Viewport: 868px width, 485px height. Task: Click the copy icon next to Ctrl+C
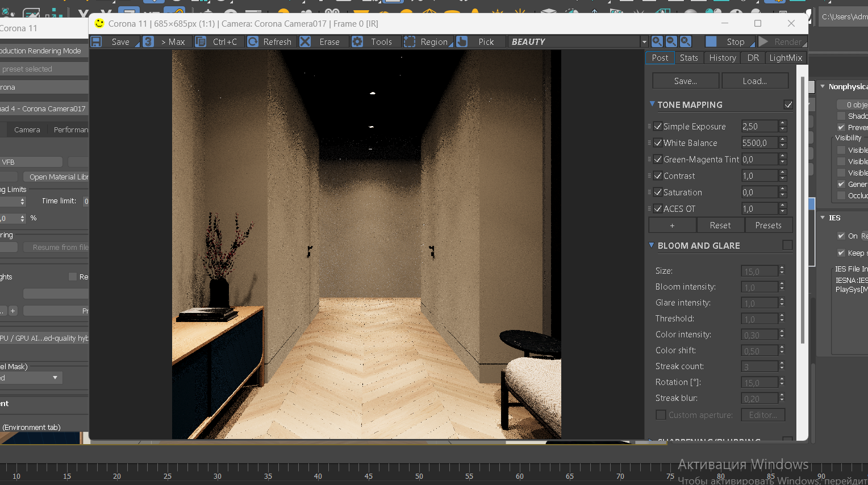pyautogui.click(x=201, y=41)
